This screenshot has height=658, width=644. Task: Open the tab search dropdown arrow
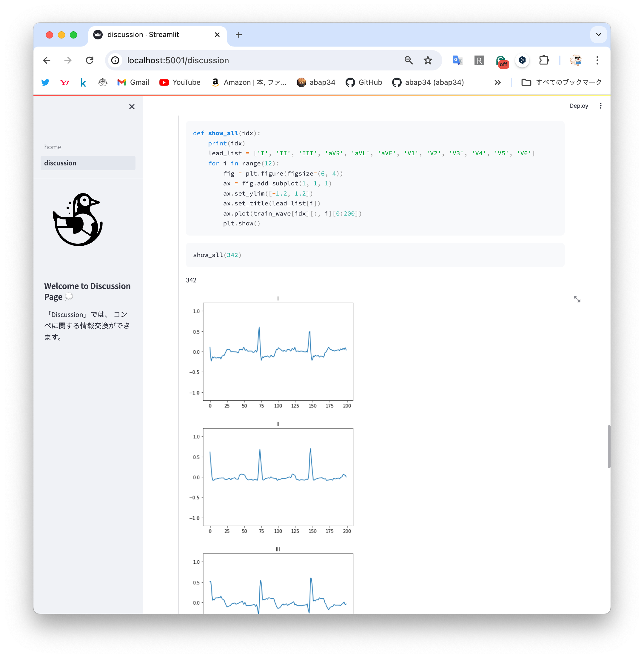coord(598,35)
